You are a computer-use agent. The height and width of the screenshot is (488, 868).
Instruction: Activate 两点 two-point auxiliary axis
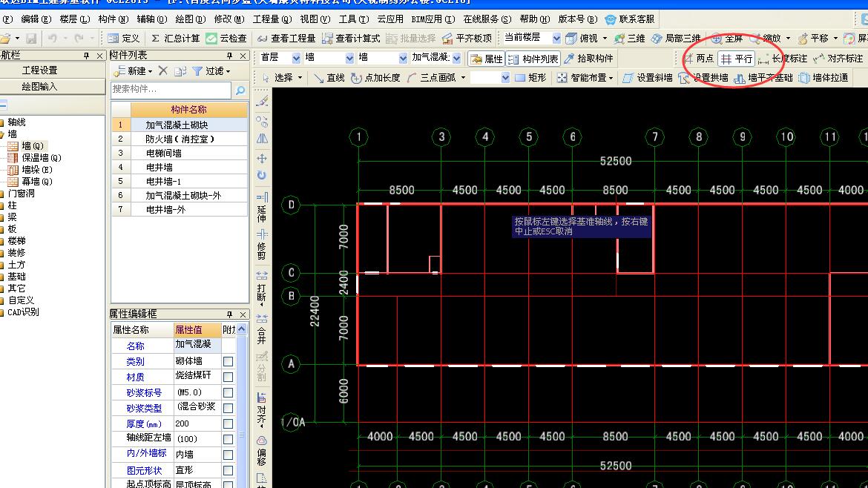point(699,58)
